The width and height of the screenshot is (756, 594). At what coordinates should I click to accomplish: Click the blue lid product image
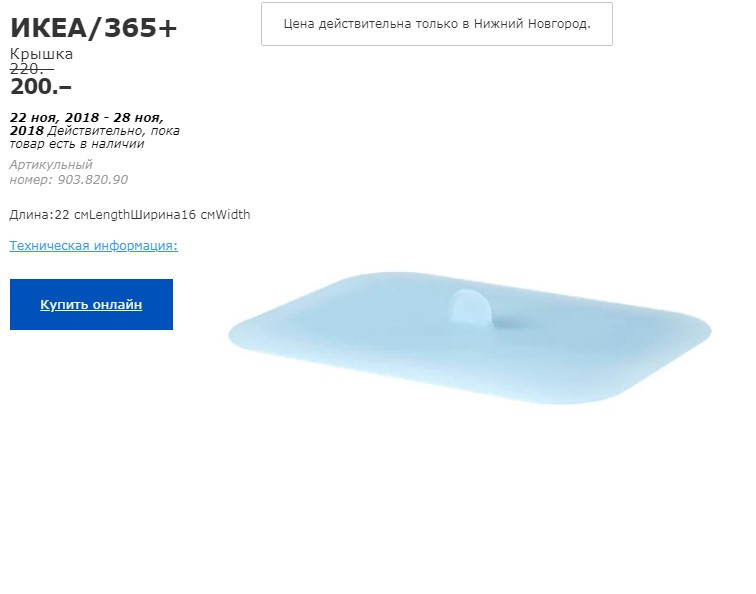click(x=470, y=337)
